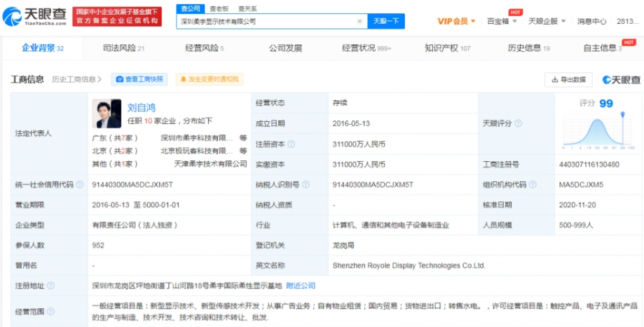644x327 pixels.
Task: Switch to 公司发展 tab
Action: tap(285, 48)
